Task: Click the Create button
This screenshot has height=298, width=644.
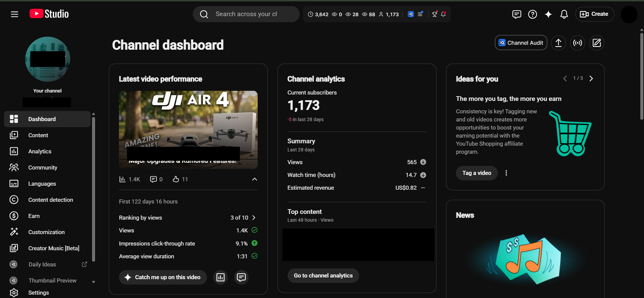Action: [595, 14]
